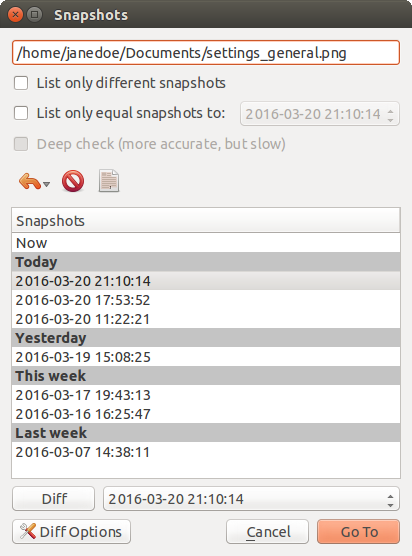Enable List only different snapshots

click(x=21, y=83)
